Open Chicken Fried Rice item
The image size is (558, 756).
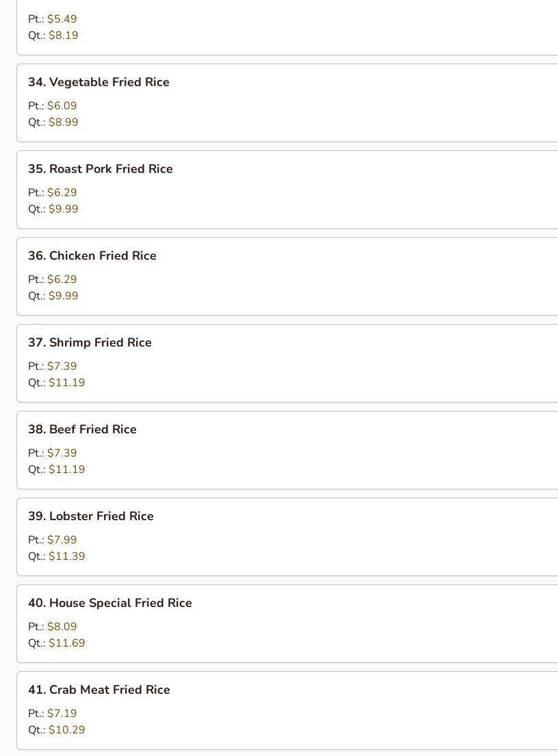[x=92, y=256]
